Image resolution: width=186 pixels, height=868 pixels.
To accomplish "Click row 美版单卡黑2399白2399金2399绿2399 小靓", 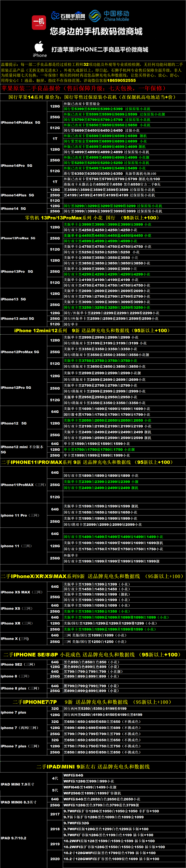I will tap(124, 482).
